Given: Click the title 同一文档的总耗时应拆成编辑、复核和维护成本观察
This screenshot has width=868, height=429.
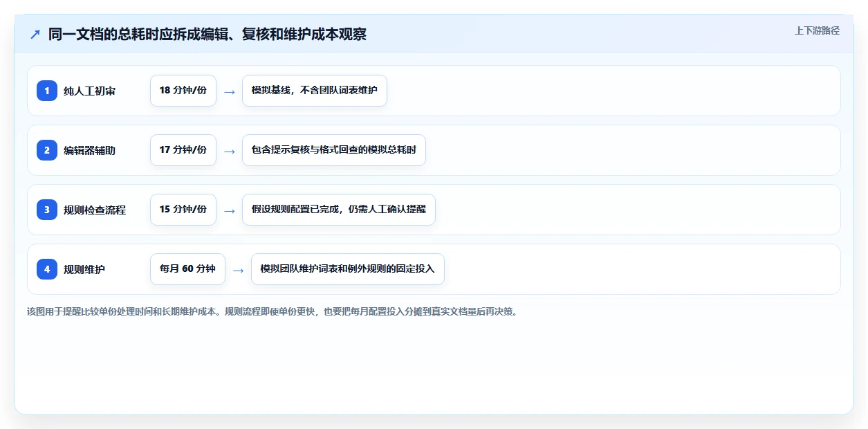Looking at the screenshot, I should 207,35.
